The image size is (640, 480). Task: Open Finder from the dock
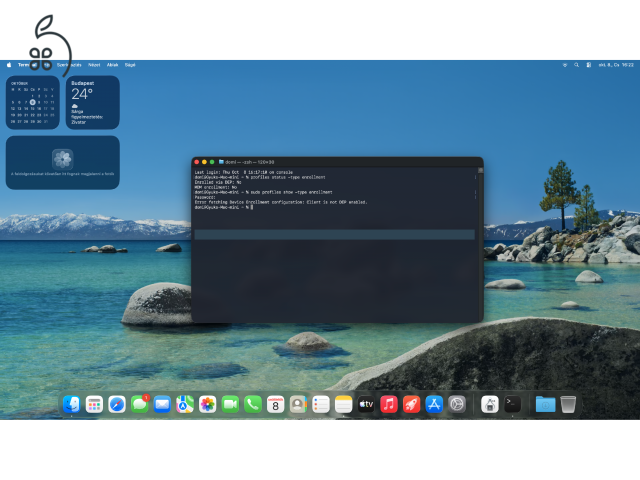[71, 404]
